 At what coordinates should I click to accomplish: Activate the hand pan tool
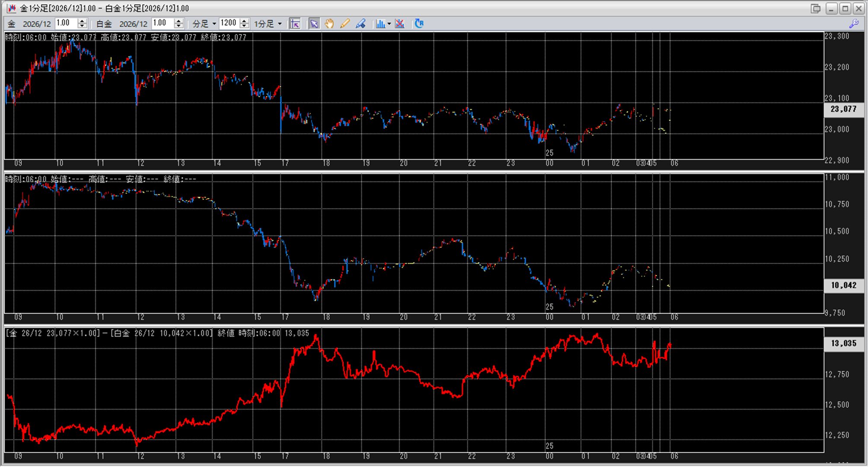tap(329, 24)
